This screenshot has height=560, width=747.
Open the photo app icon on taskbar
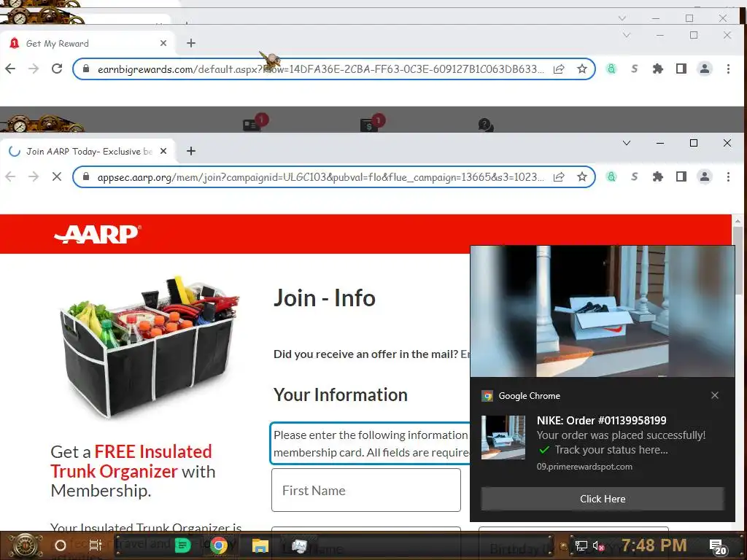[299, 545]
